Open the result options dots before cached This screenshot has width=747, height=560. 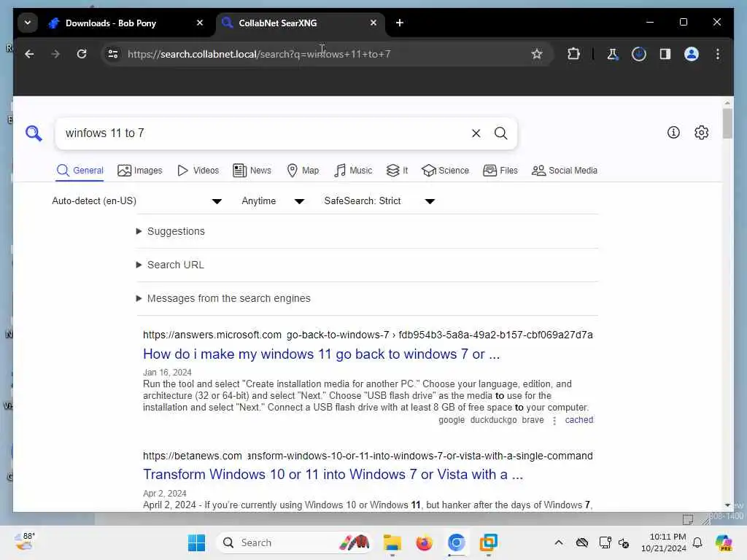[x=554, y=421]
